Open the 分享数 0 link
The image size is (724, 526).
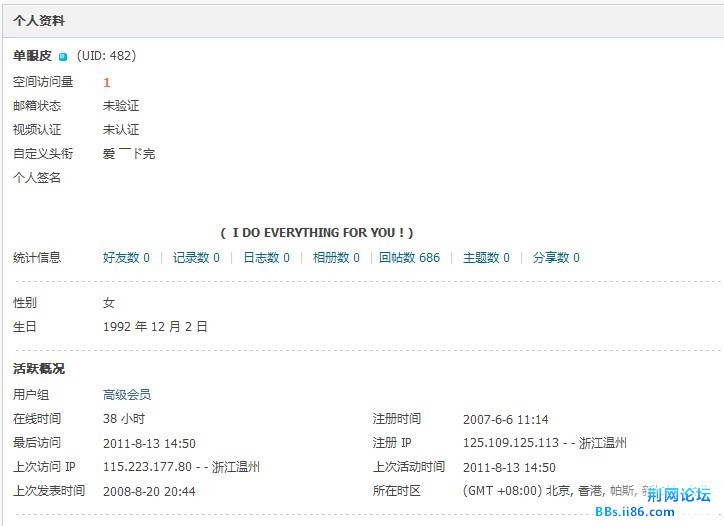556,258
